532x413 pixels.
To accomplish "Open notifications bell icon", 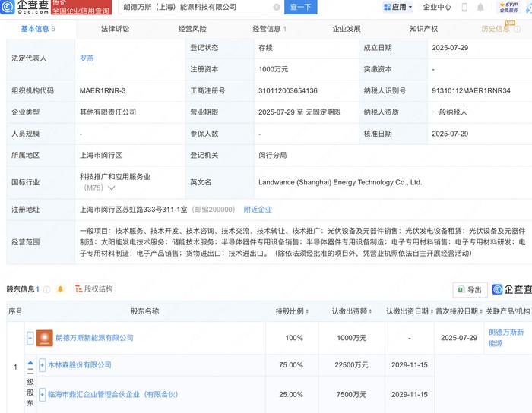I will pos(480,7).
